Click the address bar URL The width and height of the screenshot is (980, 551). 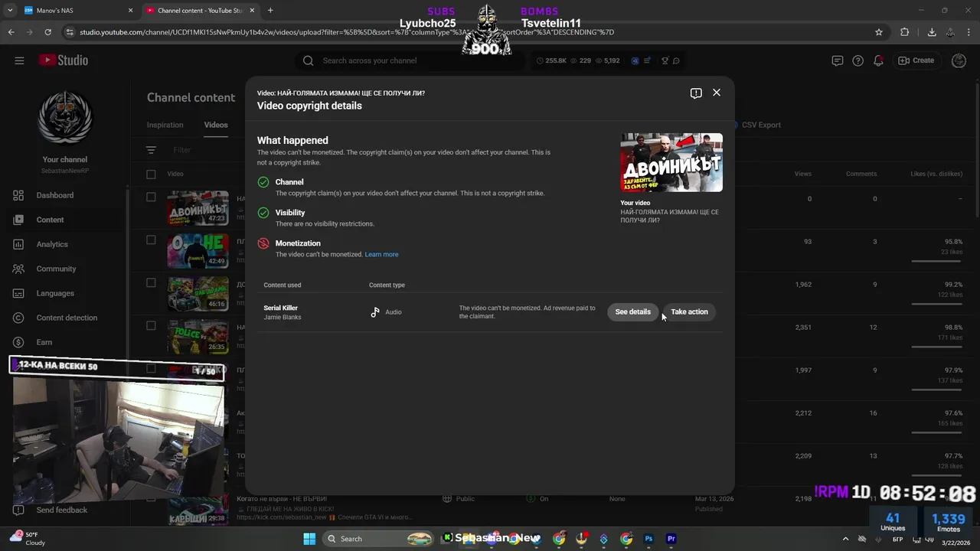click(347, 32)
